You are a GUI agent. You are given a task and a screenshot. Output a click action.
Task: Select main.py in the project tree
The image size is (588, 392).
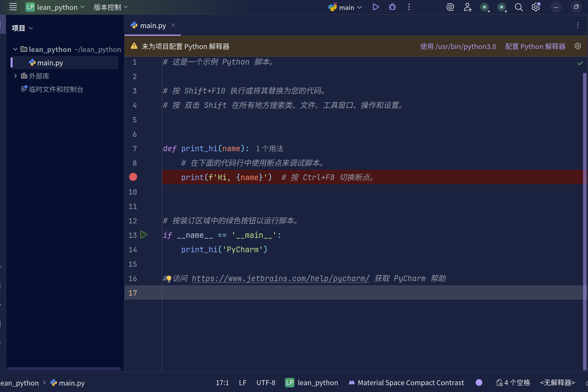pyautogui.click(x=50, y=63)
